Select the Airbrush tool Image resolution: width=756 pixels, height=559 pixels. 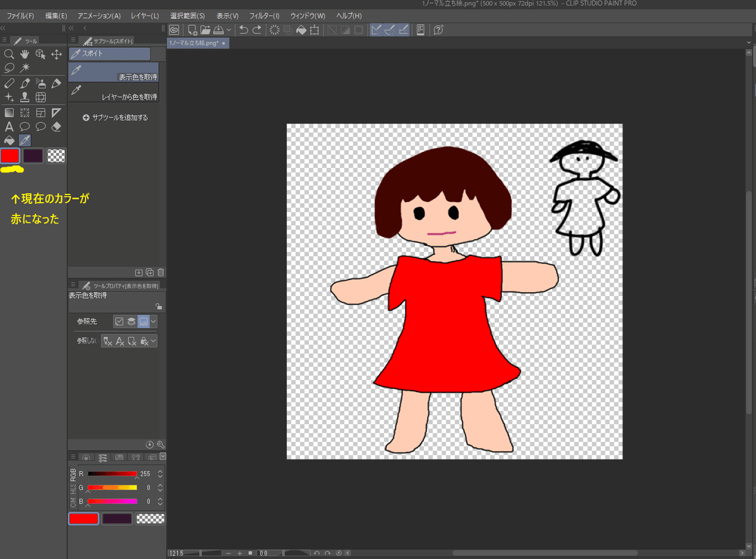click(41, 83)
